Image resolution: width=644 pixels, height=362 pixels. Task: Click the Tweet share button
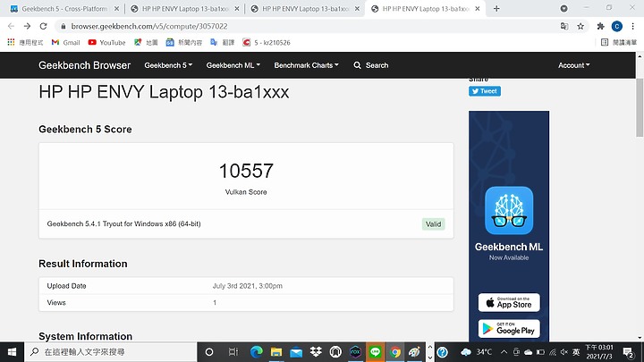click(x=485, y=91)
